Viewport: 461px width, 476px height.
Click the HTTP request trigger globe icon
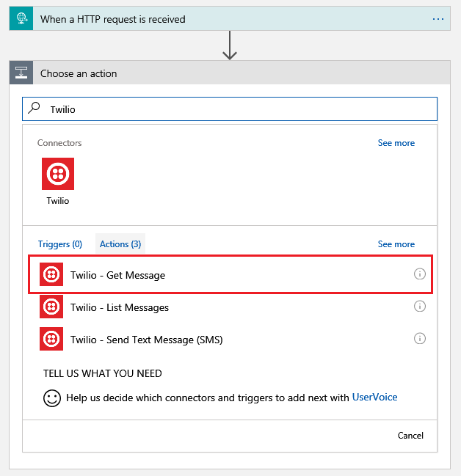pyautogui.click(x=21, y=19)
